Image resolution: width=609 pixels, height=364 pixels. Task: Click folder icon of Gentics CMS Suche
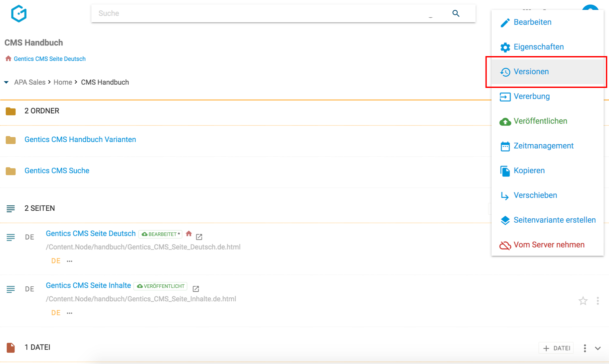[x=11, y=171]
